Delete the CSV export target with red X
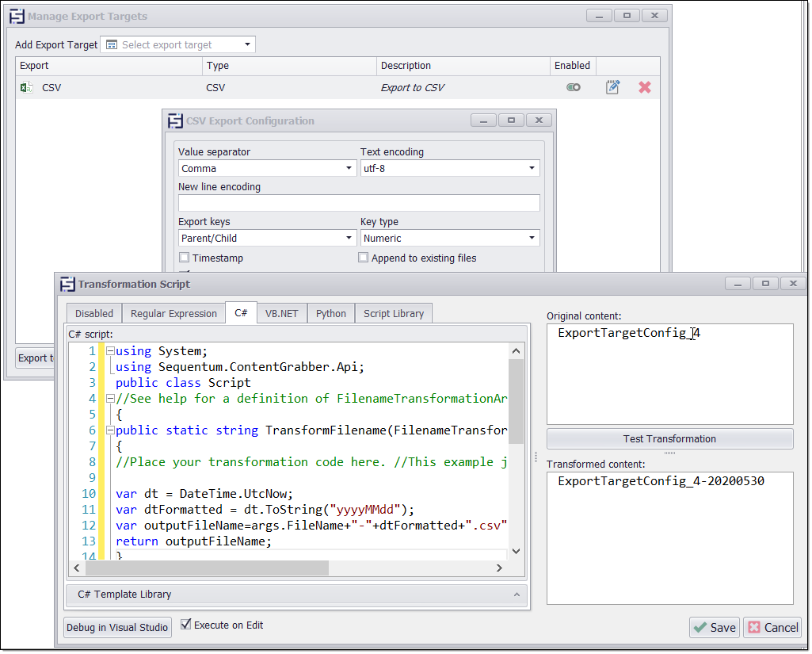Viewport: 812px width, 654px height. (x=645, y=87)
